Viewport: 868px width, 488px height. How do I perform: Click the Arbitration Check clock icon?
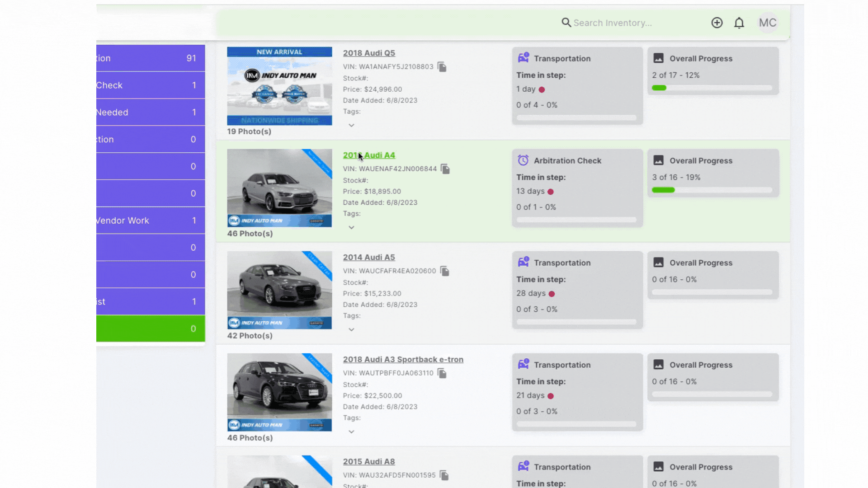click(523, 160)
